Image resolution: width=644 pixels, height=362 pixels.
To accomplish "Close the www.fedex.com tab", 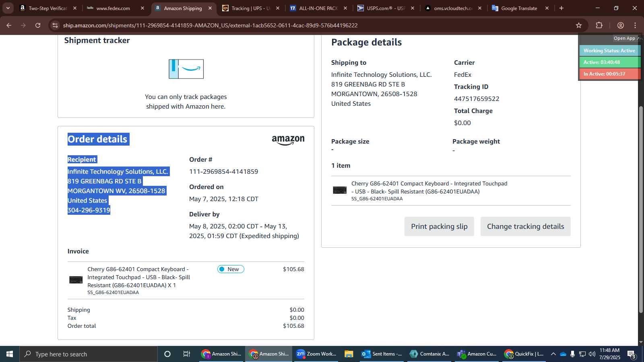I will [142, 8].
